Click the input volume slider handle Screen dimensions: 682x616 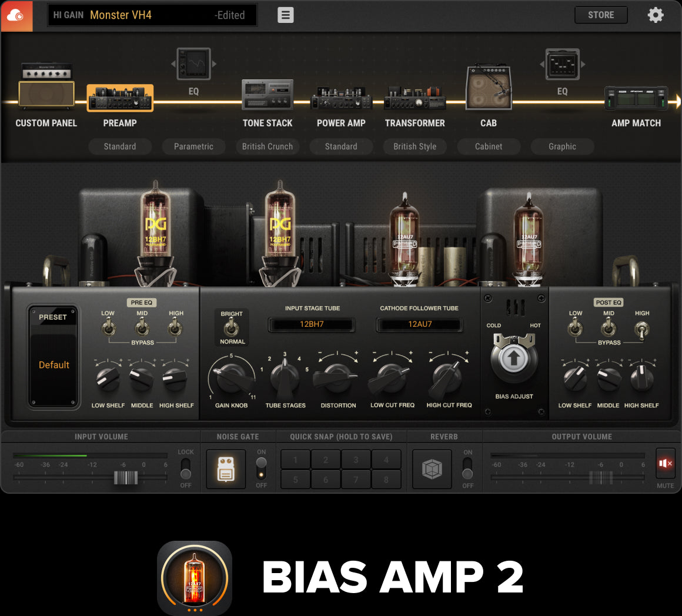coord(125,477)
